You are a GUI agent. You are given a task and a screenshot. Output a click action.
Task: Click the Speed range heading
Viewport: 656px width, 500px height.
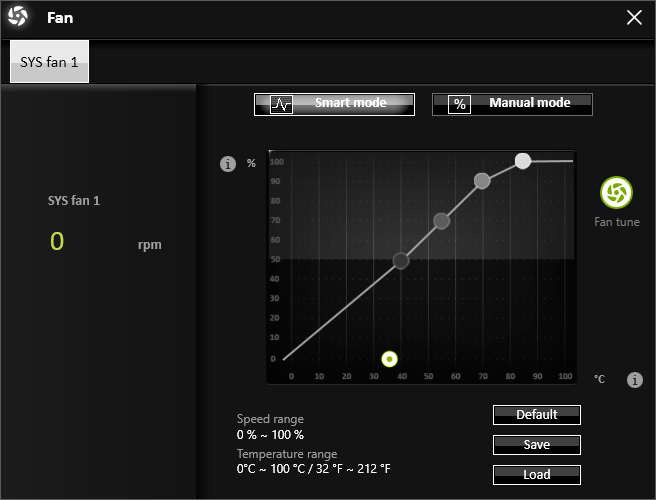(x=270, y=419)
